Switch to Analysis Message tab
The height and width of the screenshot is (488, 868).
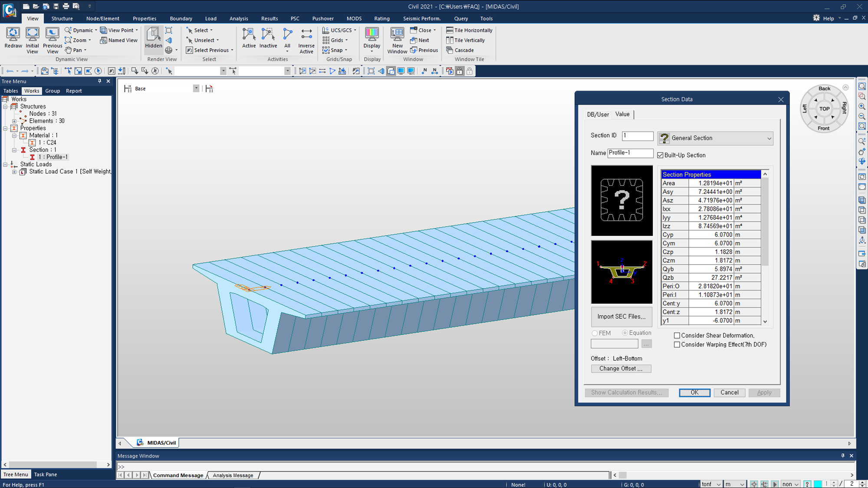(x=233, y=475)
